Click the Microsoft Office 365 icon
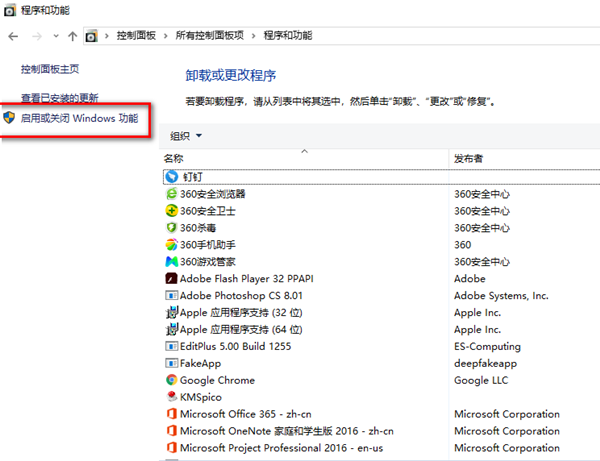The image size is (600, 461). [171, 414]
